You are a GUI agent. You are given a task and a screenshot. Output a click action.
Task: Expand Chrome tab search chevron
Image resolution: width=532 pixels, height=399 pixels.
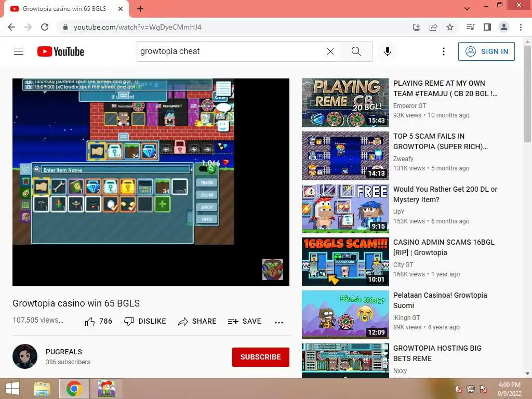[467, 9]
